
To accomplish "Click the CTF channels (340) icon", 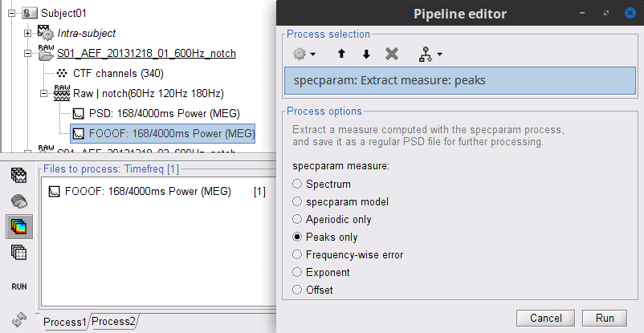I will pos(63,73).
